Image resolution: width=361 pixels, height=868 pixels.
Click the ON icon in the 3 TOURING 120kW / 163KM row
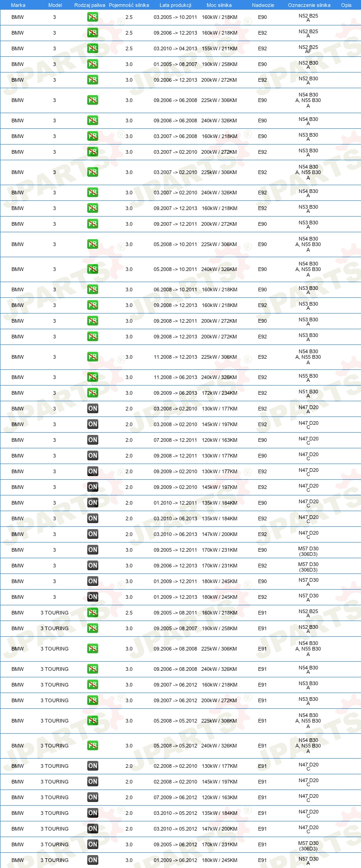click(x=93, y=797)
